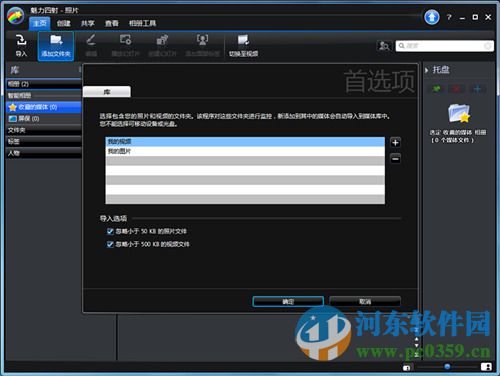The height and width of the screenshot is (376, 500).
Task: Open the 相册工具 album tools tab
Action: point(142,23)
